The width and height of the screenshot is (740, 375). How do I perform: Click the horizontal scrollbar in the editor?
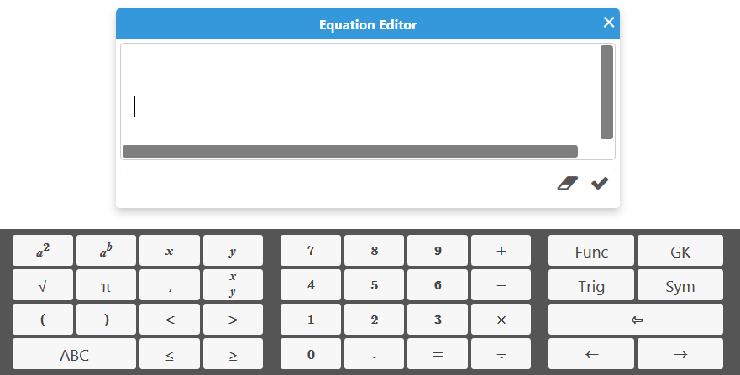[x=350, y=151]
